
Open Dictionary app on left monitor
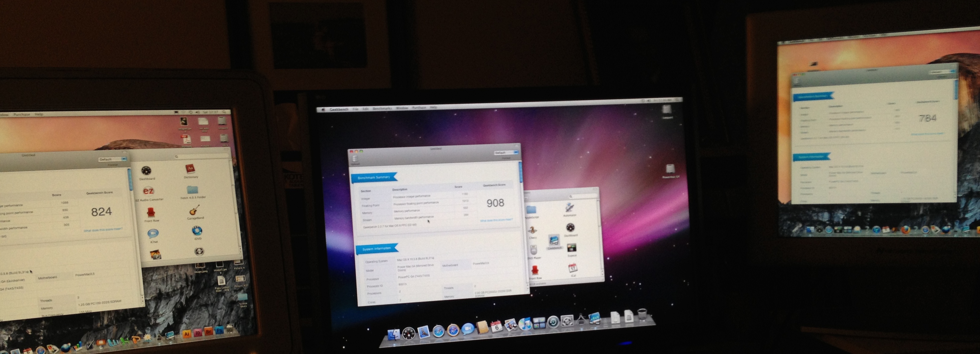click(x=190, y=169)
